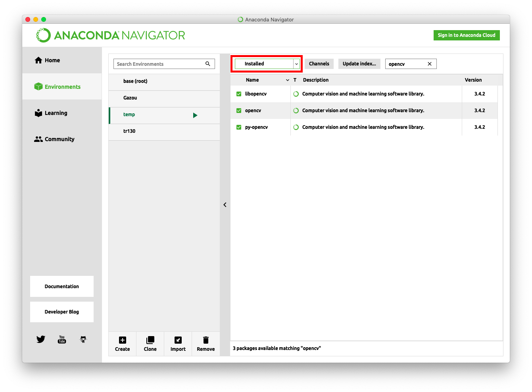Clone the selected environment
Screen dimensions: 532x392
coord(150,344)
